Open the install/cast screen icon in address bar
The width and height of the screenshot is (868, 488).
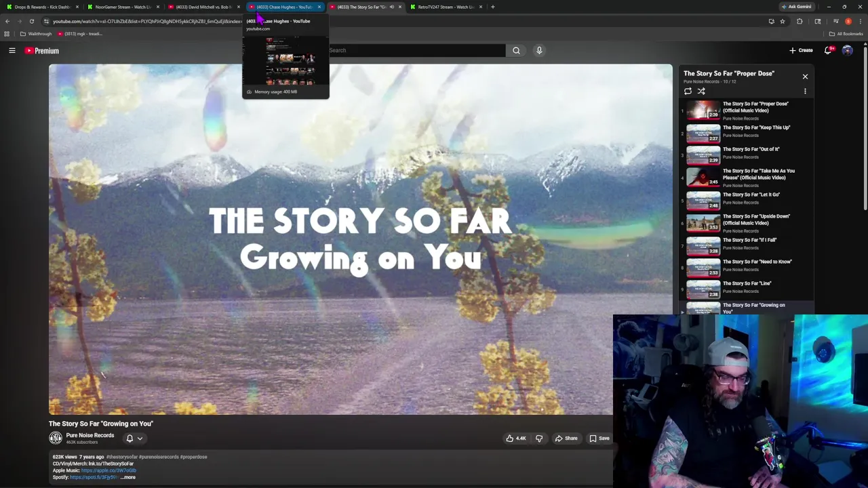771,21
